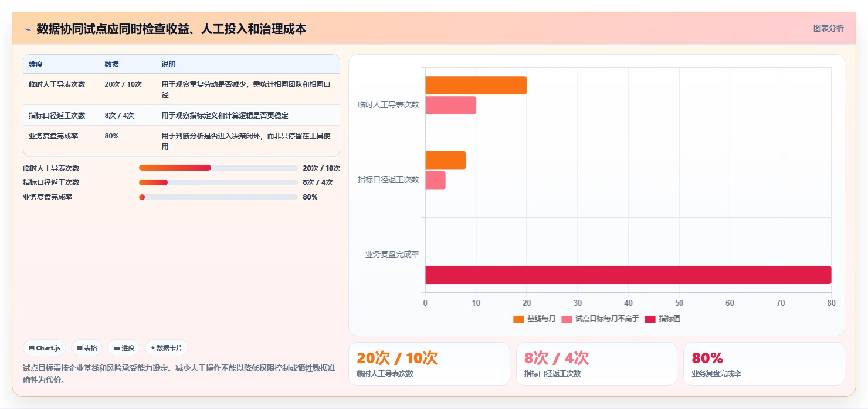
Task: Click the 40 tick on the x-axis
Action: (x=628, y=303)
